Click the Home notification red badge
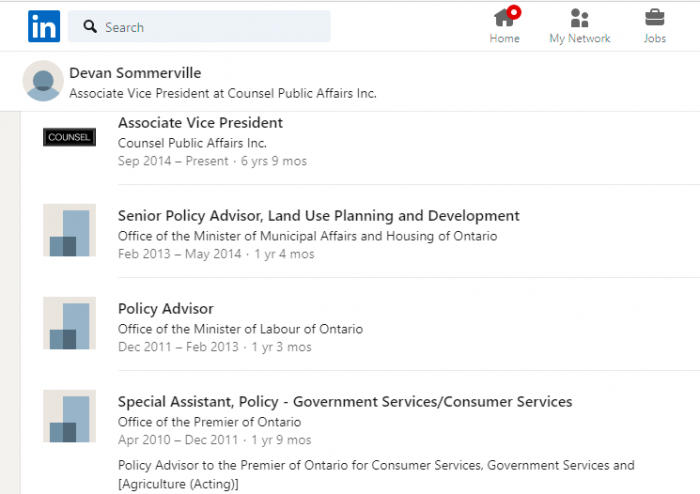 514,12
